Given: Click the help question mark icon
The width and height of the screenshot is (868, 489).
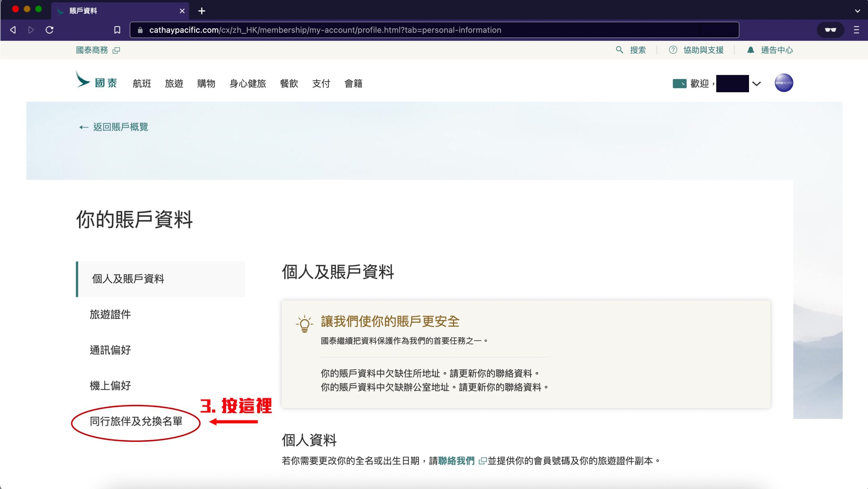Looking at the screenshot, I should pos(673,50).
